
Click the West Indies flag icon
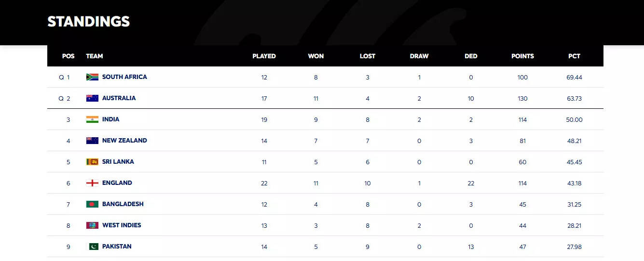point(92,225)
